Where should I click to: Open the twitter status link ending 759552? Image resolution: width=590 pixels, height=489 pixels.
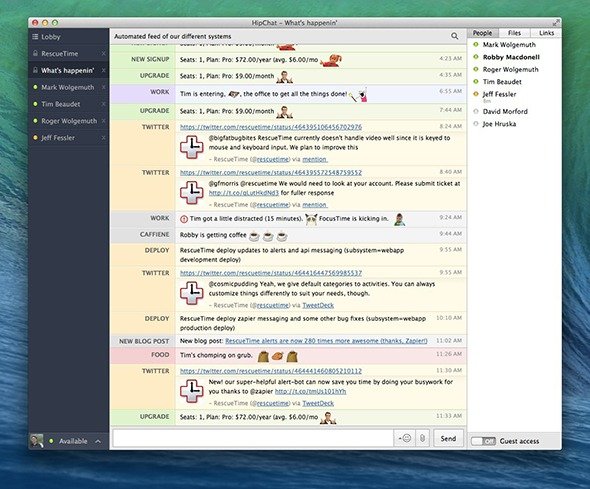click(x=271, y=172)
